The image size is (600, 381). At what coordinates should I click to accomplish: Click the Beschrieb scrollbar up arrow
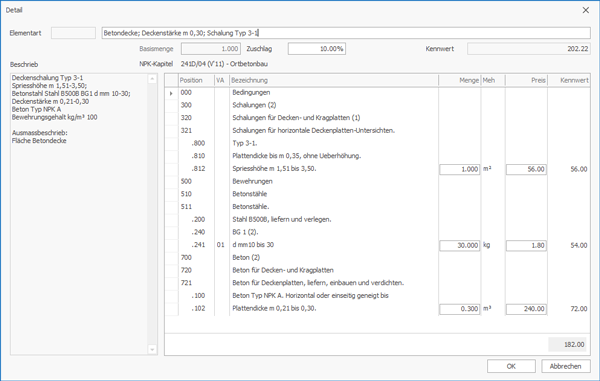pos(152,79)
